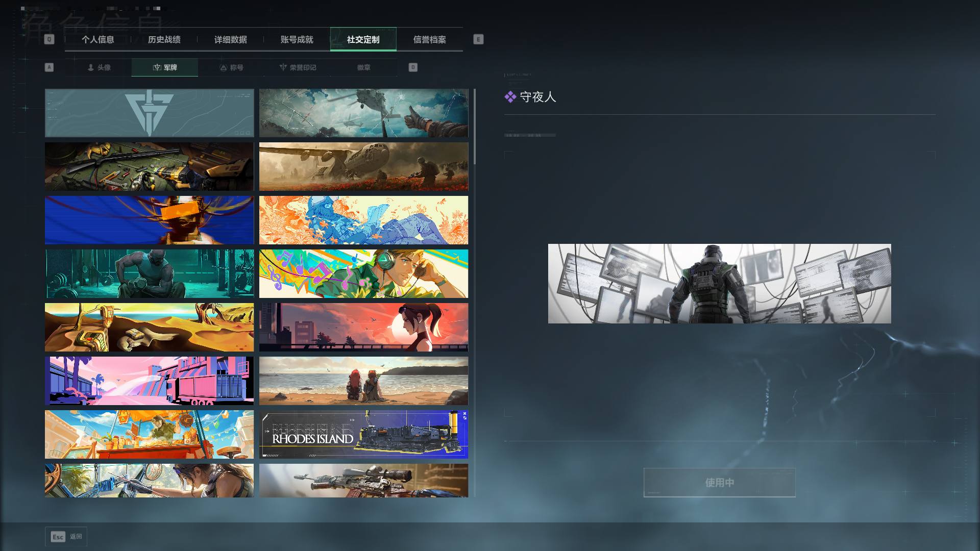Click the A key previous sub-tab icon

(x=49, y=67)
